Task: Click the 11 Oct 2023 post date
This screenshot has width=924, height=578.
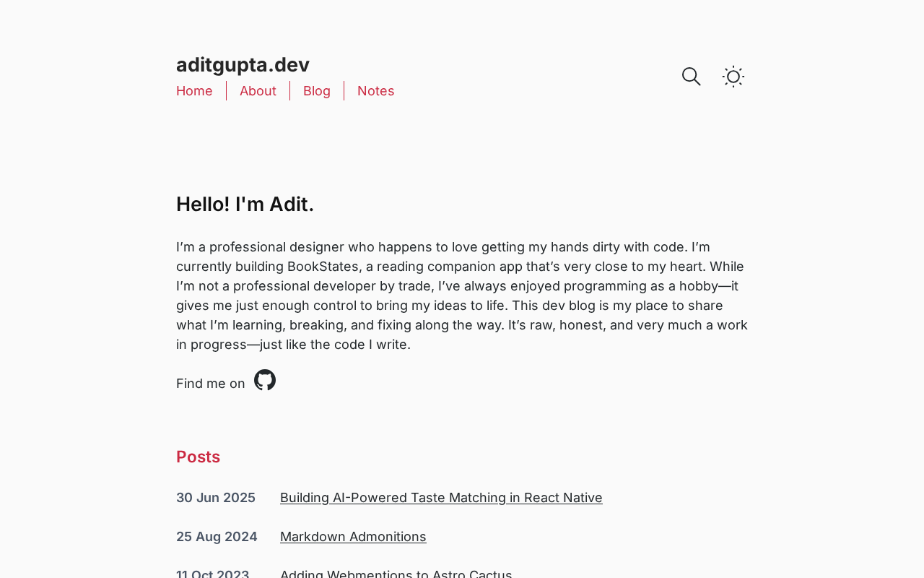Action: click(x=212, y=574)
